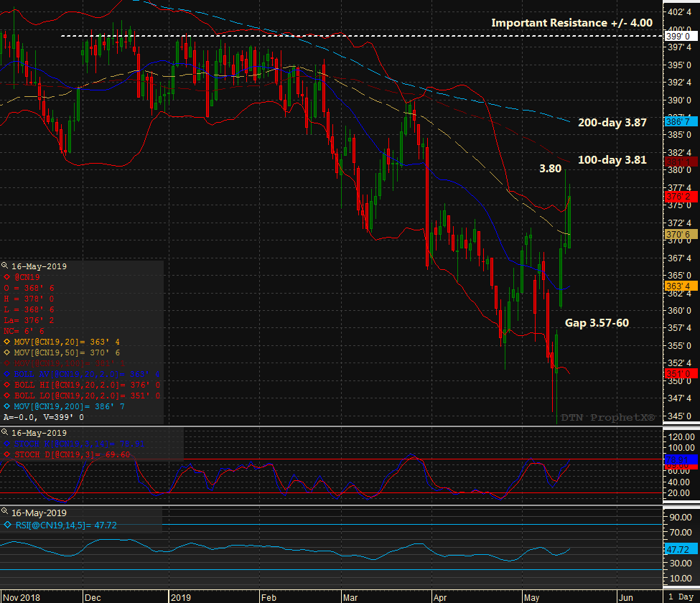Select the red 376' 2 last-price axis marker
Screen dimensions: 700x603
[x=681, y=197]
